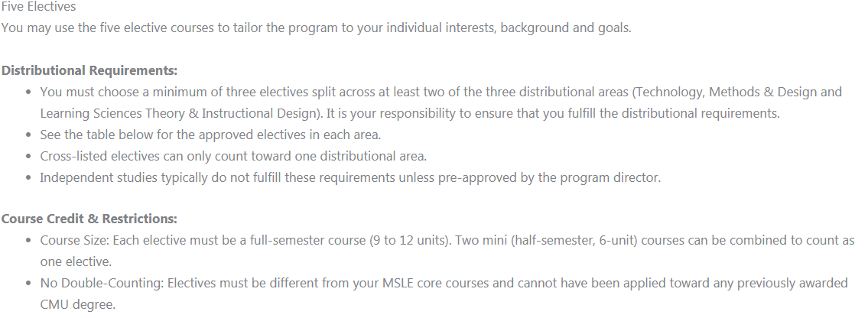Viewport: 868px width, 318px height.
Task: Click the sentence 'You may use the five elective courses'
Action: 316,28
